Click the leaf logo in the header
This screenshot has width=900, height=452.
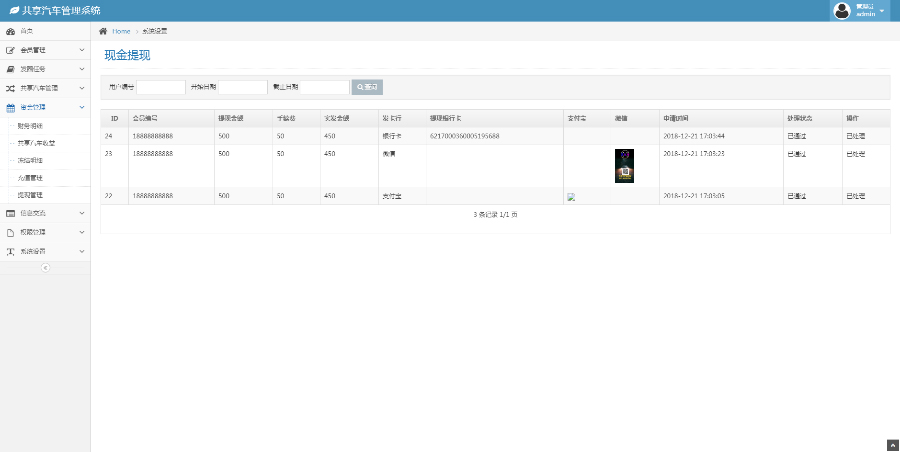pyautogui.click(x=12, y=10)
